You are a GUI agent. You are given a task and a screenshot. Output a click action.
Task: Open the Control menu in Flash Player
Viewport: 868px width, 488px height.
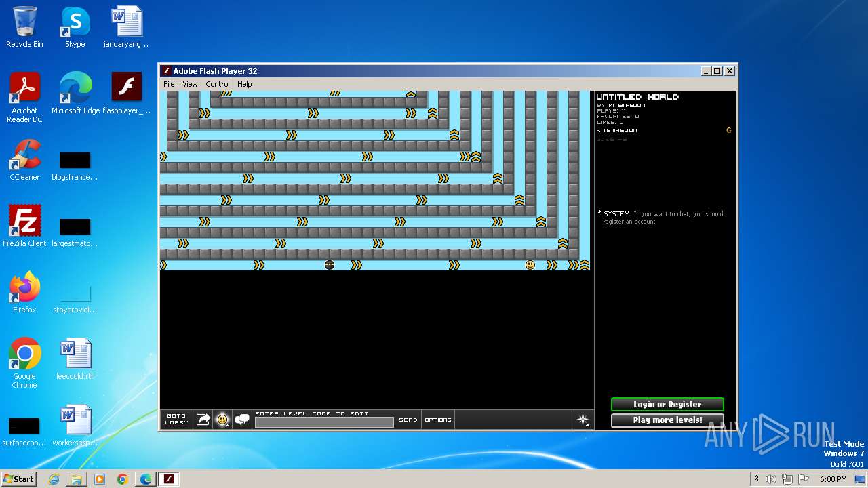[x=218, y=84]
